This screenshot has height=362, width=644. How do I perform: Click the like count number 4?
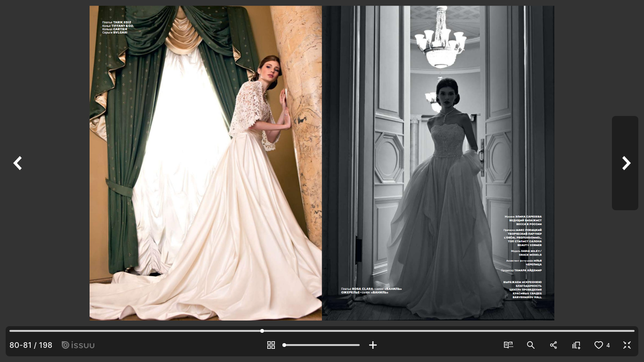point(608,346)
